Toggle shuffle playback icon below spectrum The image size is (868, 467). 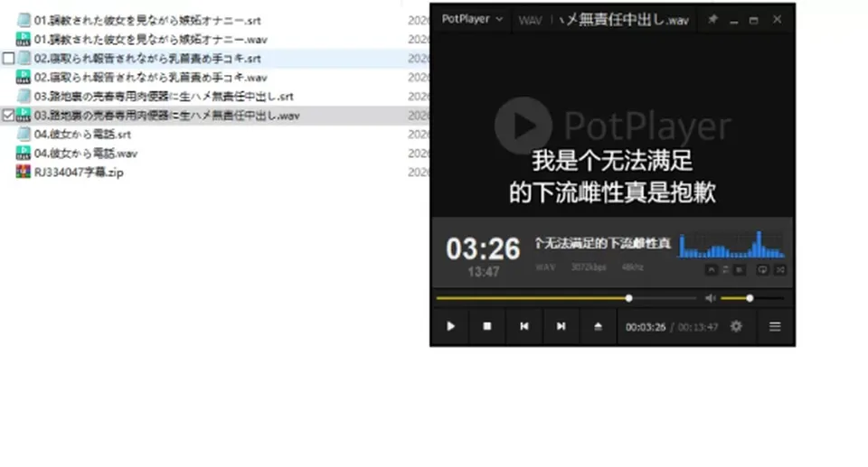click(x=780, y=269)
